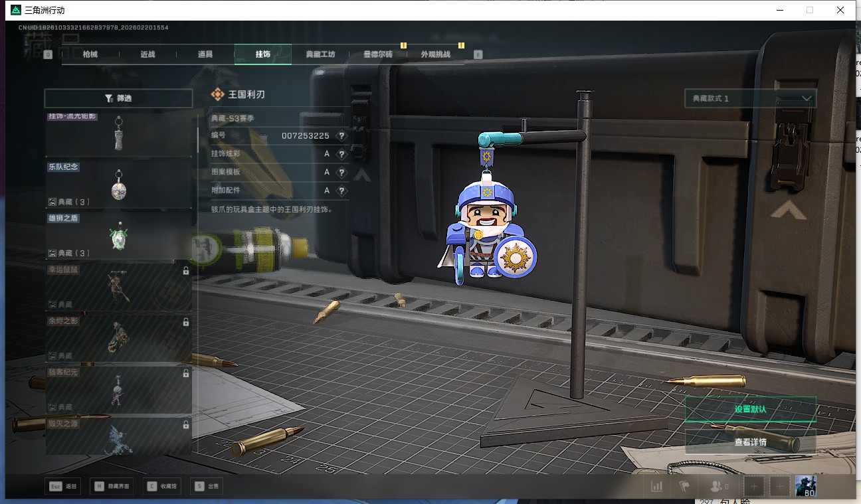This screenshot has height=504, width=861.
Task: Click the empty squad slot plus icon
Action: click(754, 486)
